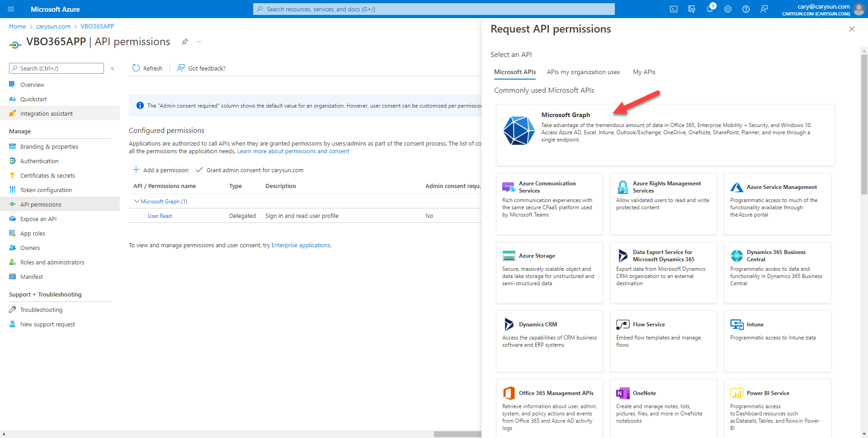Click the Dynamics 365 Business Central icon
The height and width of the screenshot is (438, 868).
coord(737,256)
